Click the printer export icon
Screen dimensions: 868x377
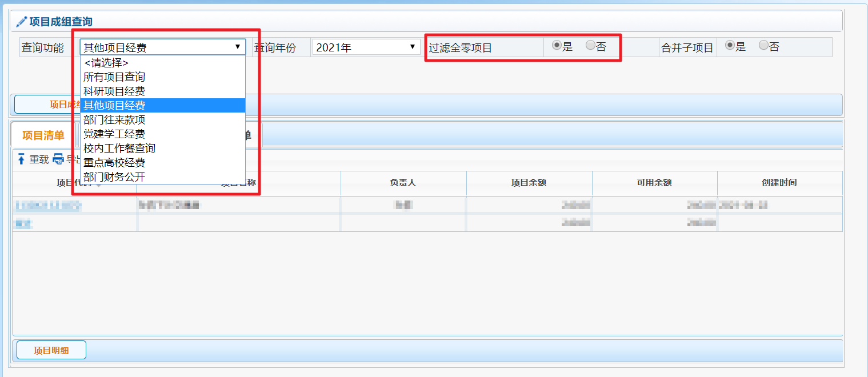58,159
